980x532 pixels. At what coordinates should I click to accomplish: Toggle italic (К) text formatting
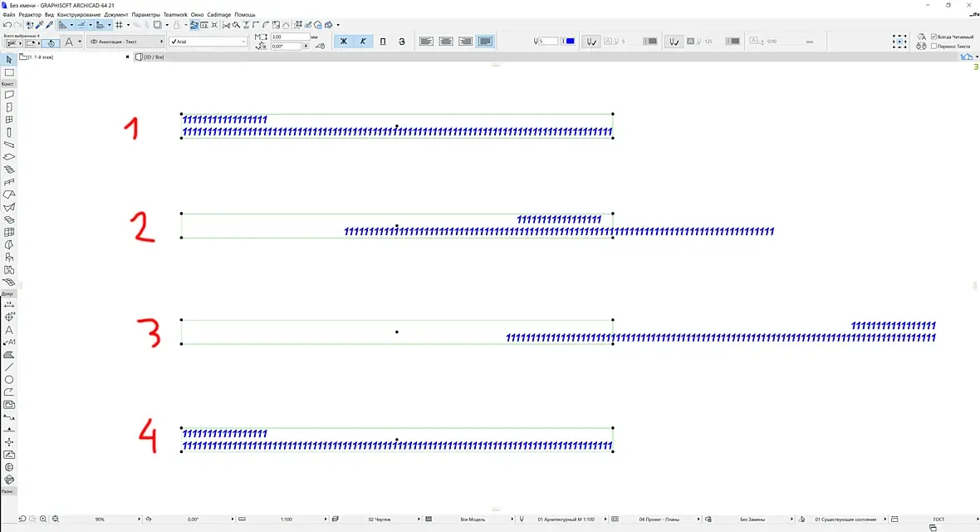pos(363,42)
